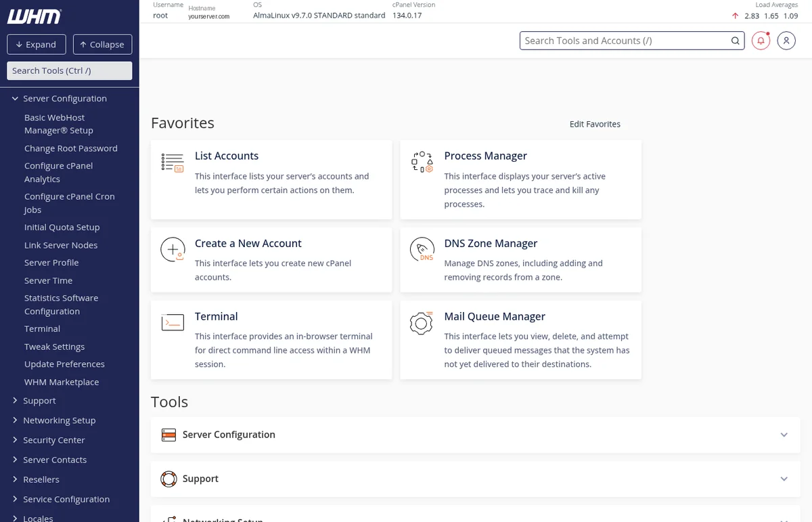The height and width of the screenshot is (522, 812).
Task: Expand Support section in sidebar
Action: coord(15,400)
